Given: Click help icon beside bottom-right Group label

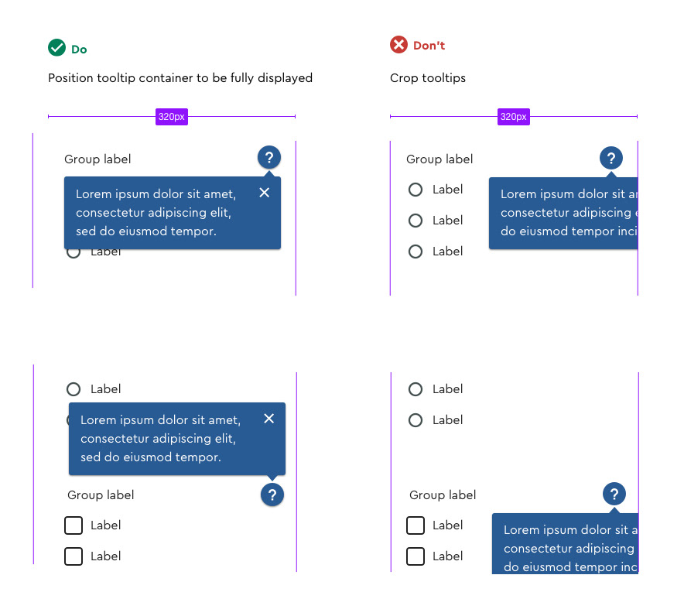Looking at the screenshot, I should pyautogui.click(x=614, y=494).
